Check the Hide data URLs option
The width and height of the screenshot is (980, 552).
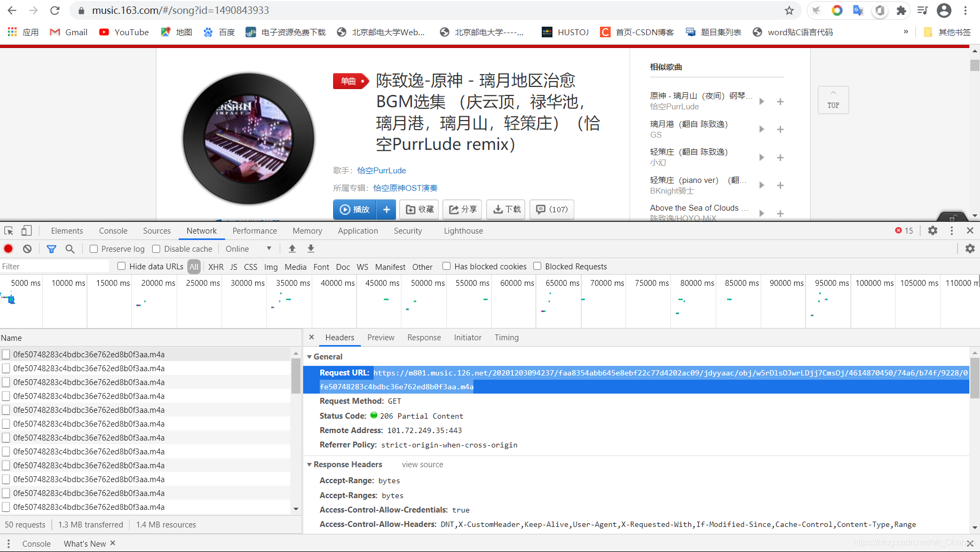pos(122,266)
